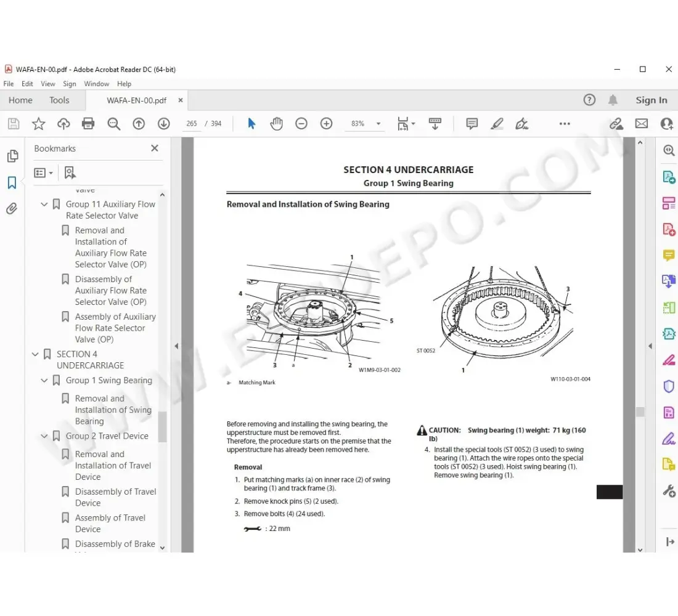
Task: Open Assembly of Auxiliary Flow Rate bookmark
Action: pyautogui.click(x=115, y=328)
